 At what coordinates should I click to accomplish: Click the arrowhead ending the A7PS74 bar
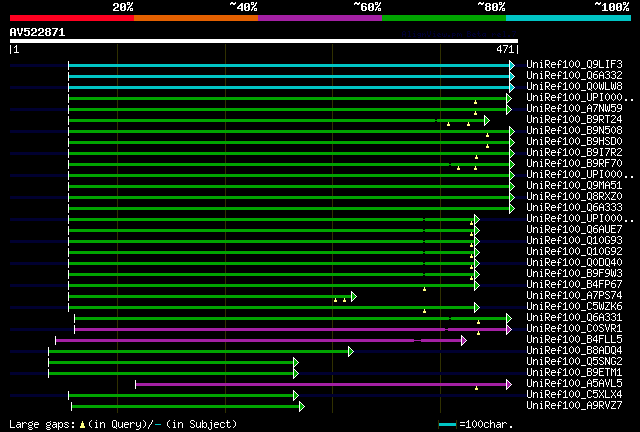(354, 296)
